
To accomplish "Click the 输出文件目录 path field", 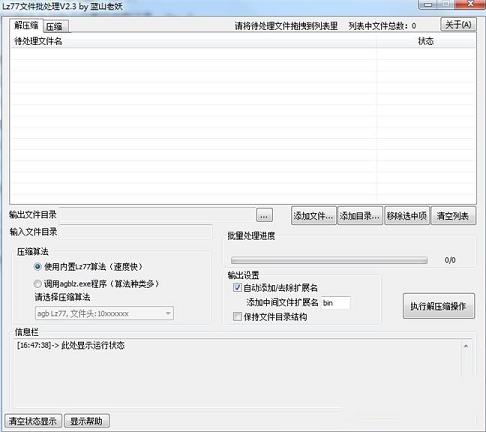I will pos(157,215).
